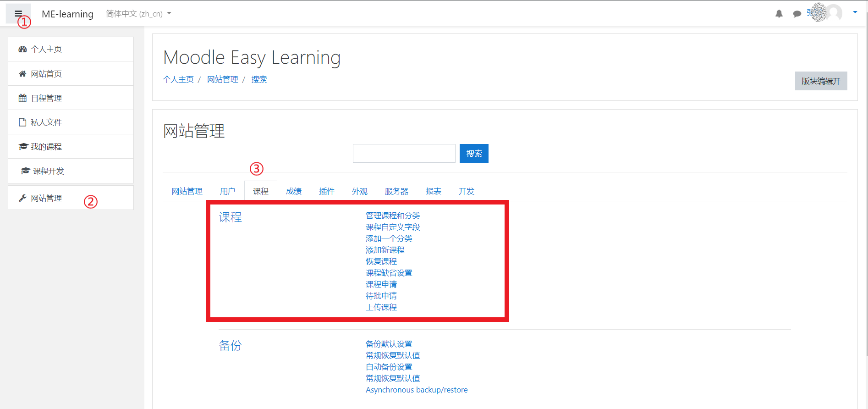The height and width of the screenshot is (409, 868).
Task: Open the 管理课程和分类 link
Action: 393,216
